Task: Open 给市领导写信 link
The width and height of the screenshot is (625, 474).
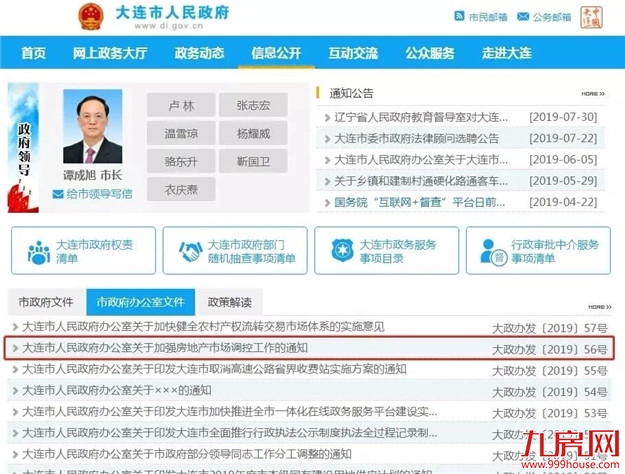Action: pyautogui.click(x=99, y=194)
